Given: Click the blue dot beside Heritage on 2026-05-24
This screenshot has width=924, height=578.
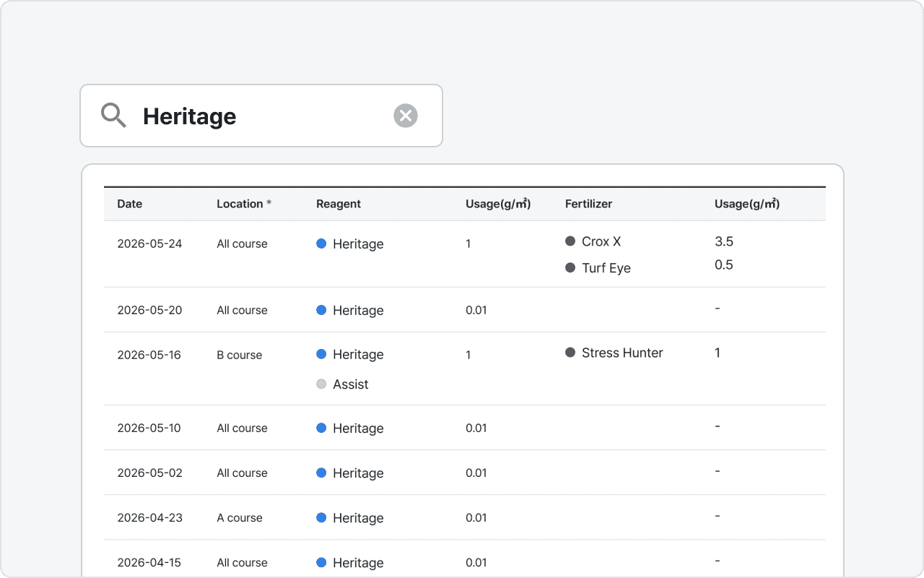Looking at the screenshot, I should (321, 243).
